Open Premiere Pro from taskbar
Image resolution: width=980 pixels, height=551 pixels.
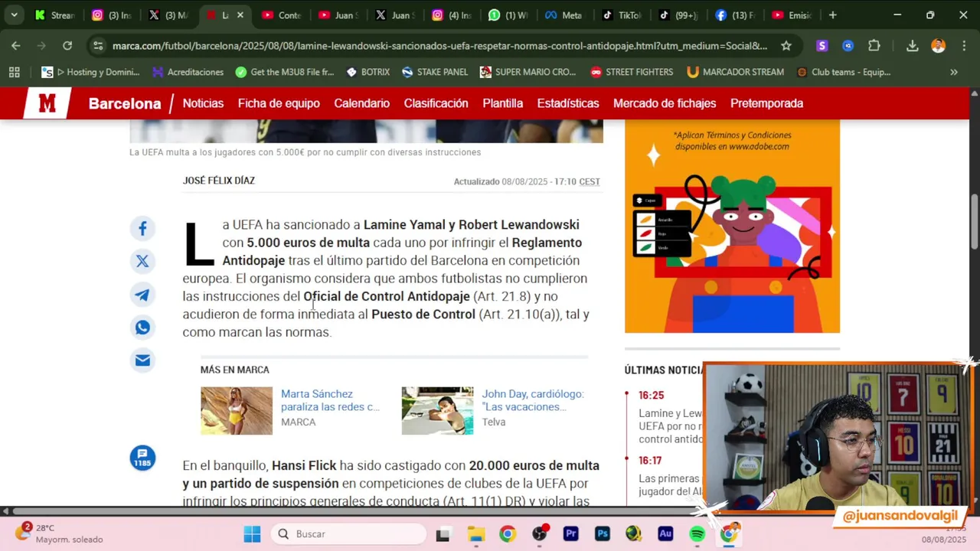pos(570,534)
